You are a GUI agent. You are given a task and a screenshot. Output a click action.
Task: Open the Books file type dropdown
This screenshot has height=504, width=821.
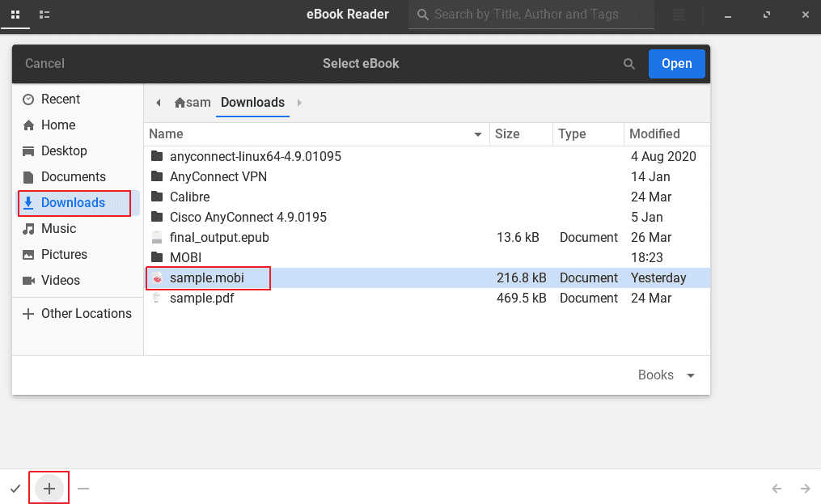pyautogui.click(x=667, y=375)
